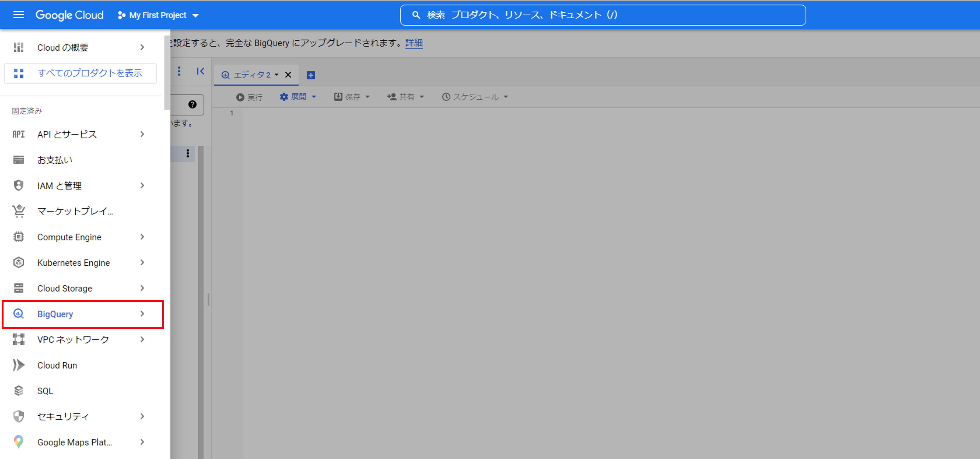Open the resource row three-dot menu
The image size is (980, 459).
[188, 153]
